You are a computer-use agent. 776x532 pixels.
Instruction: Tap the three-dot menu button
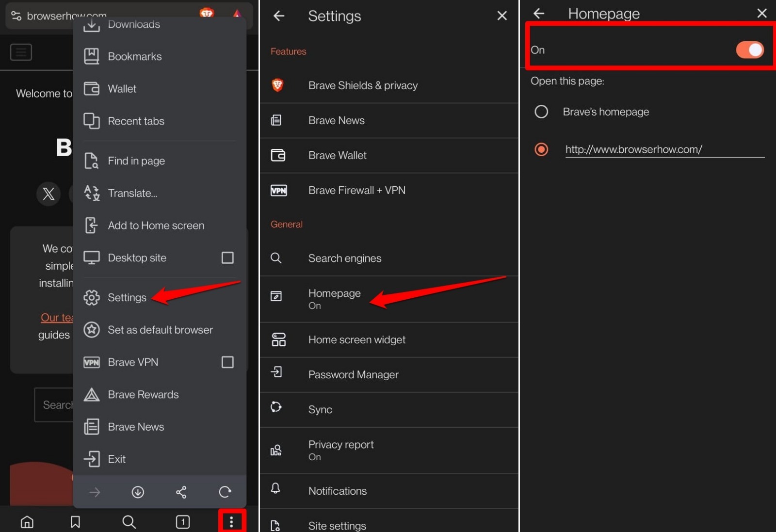tap(231, 522)
